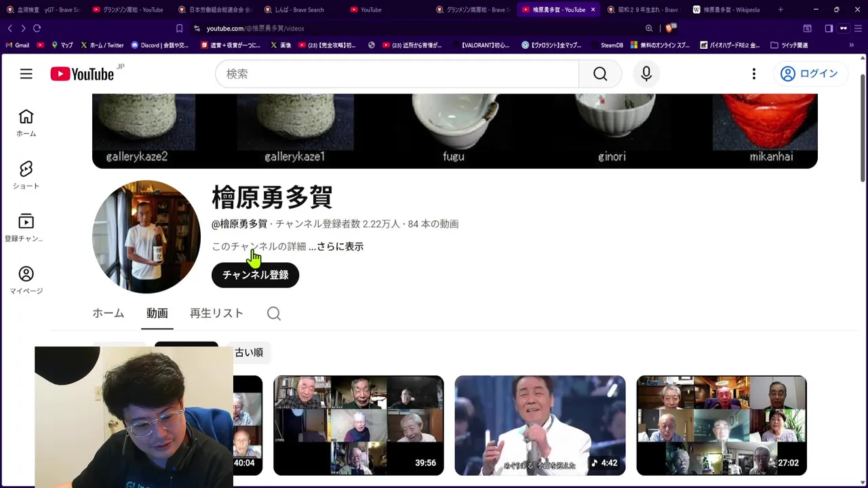Click the search magnifier button
Image resolution: width=868 pixels, height=488 pixels.
tap(600, 74)
